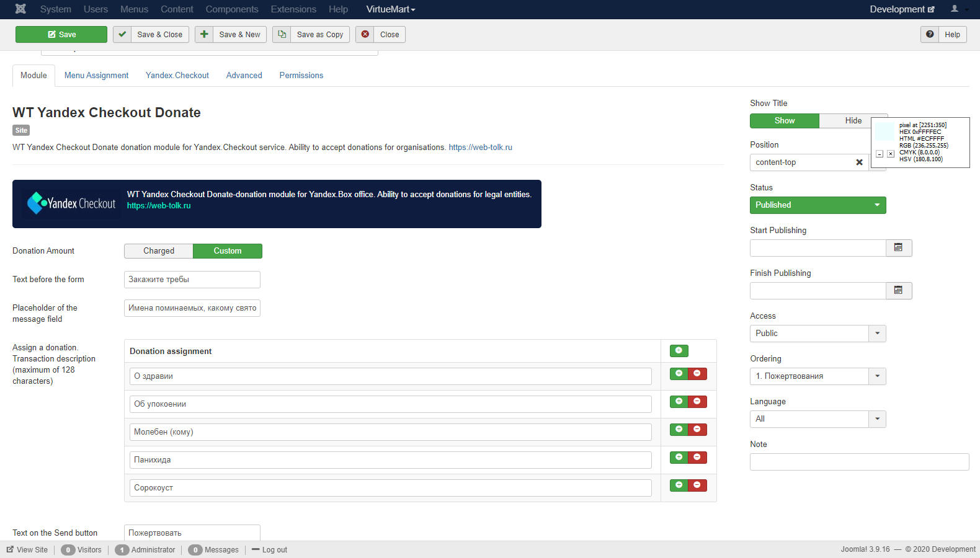Click the Text on the Send button field

point(192,533)
